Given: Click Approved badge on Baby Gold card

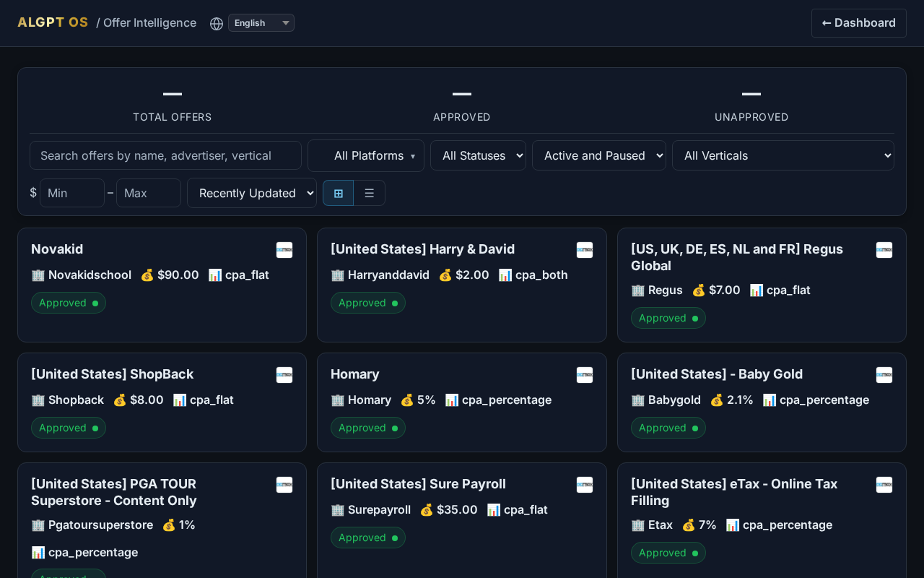Looking at the screenshot, I should [x=668, y=428].
